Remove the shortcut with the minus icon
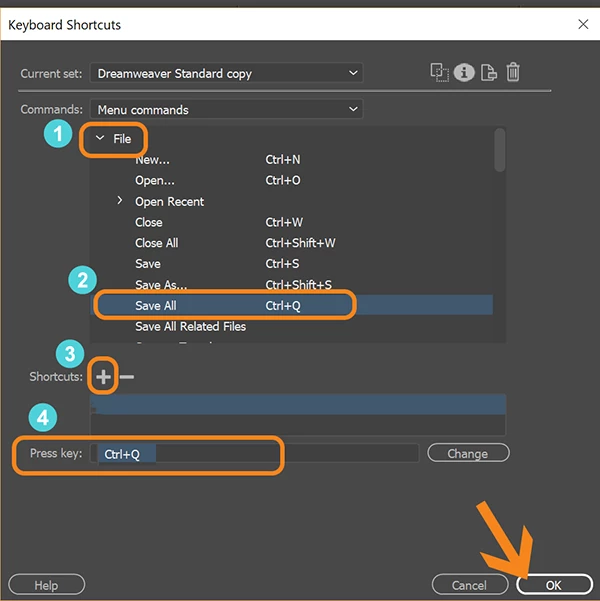 tap(127, 377)
